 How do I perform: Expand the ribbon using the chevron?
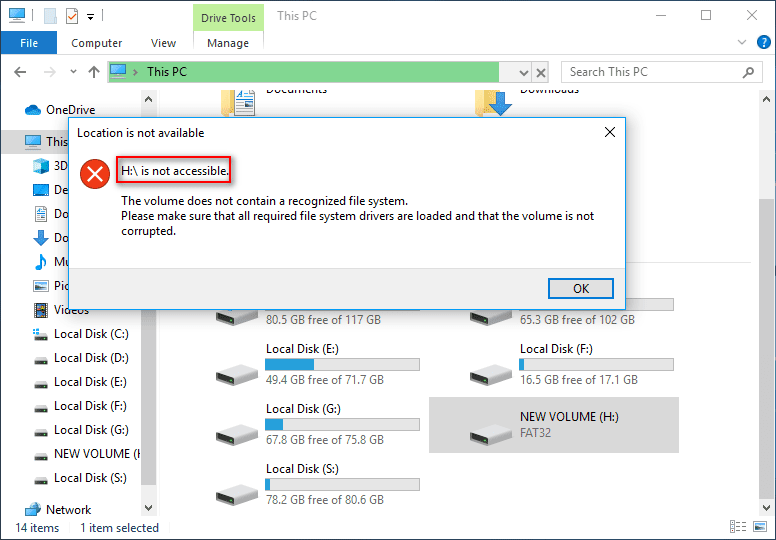pos(741,43)
